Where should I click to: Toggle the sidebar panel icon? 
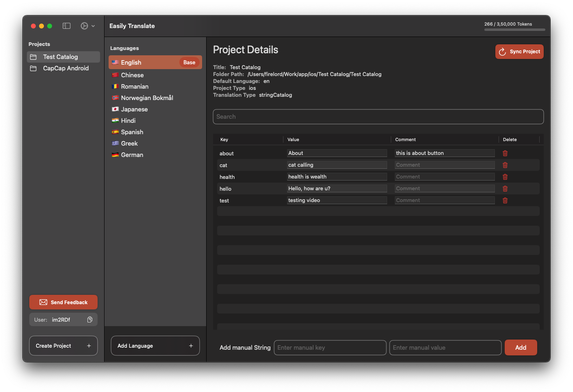[67, 26]
